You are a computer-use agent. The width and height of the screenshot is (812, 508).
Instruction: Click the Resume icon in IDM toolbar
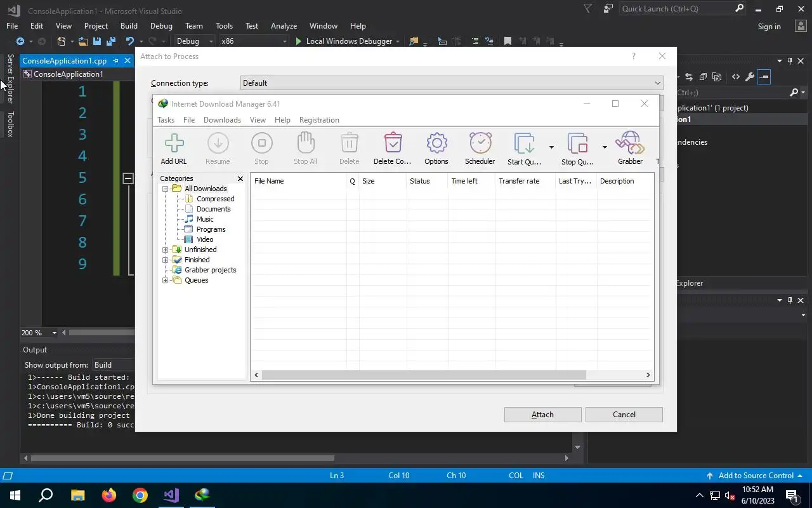click(x=218, y=144)
